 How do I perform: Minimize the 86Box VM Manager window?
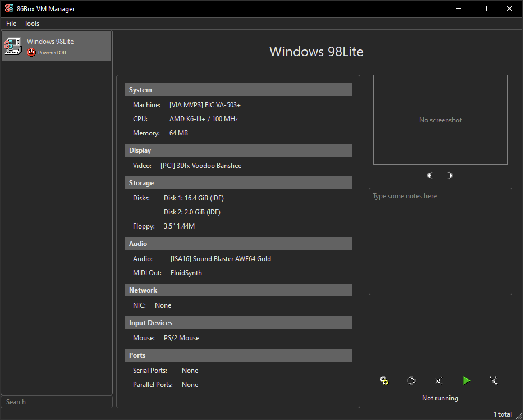(458, 8)
